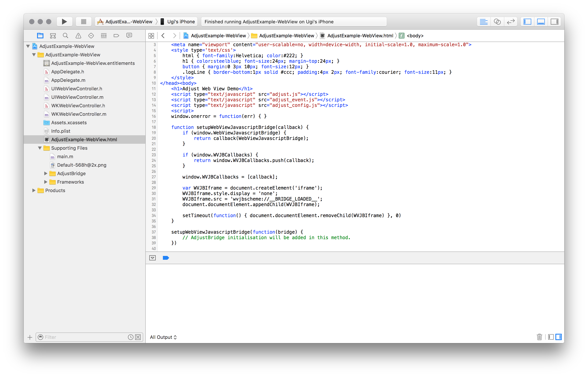Collapse the Supporting Files group
The height and width of the screenshot is (377, 588).
[40, 148]
